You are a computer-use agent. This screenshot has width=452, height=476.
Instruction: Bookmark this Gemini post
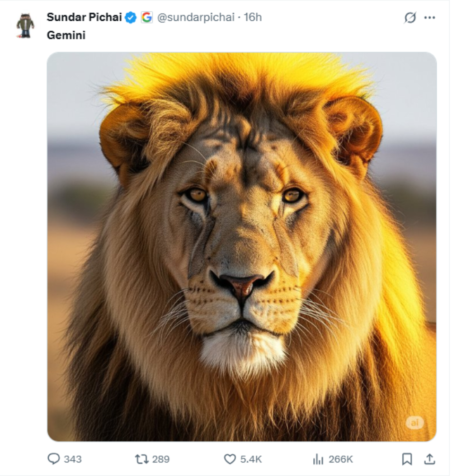[x=407, y=459]
